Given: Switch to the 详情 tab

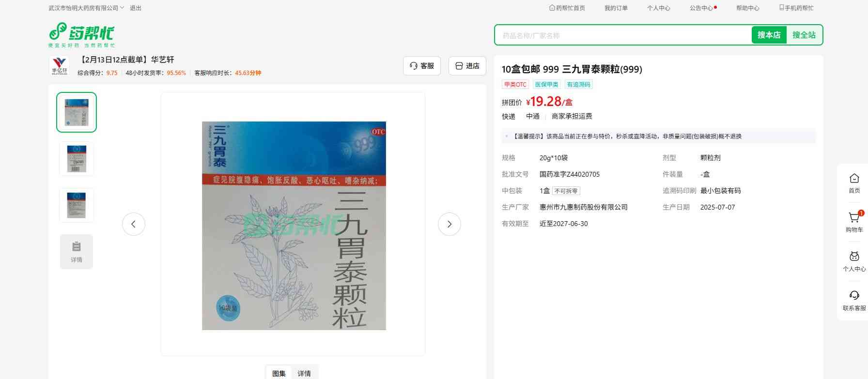Looking at the screenshot, I should [x=304, y=373].
